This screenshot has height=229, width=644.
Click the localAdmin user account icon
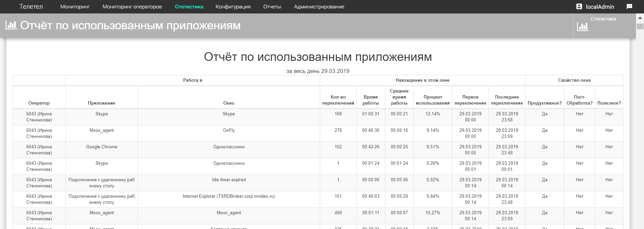[579, 6]
